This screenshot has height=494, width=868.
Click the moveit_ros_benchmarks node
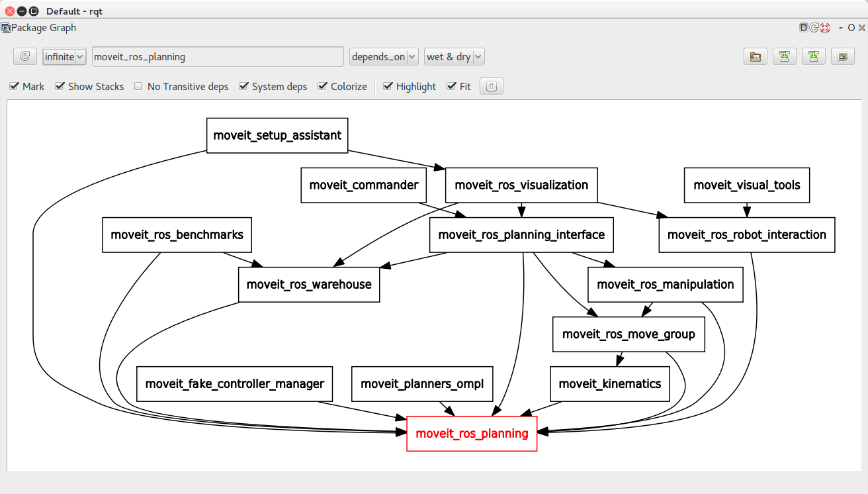tap(177, 234)
